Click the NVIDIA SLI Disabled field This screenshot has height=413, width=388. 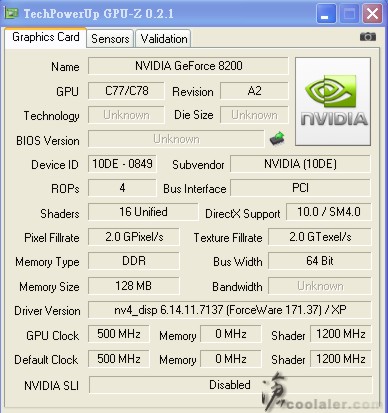(x=230, y=385)
